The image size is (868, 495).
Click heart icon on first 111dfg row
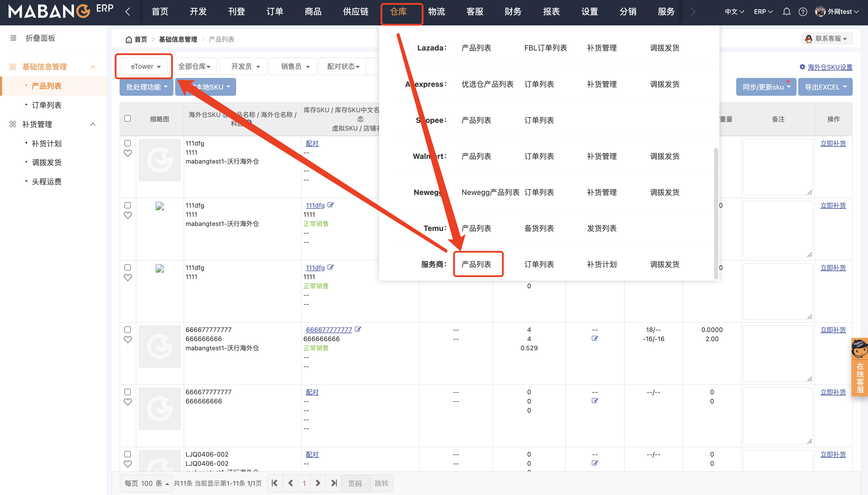pyautogui.click(x=128, y=153)
